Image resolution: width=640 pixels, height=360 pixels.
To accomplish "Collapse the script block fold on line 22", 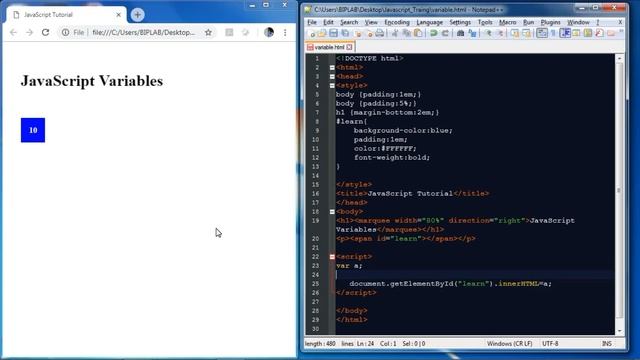I will pyautogui.click(x=332, y=257).
